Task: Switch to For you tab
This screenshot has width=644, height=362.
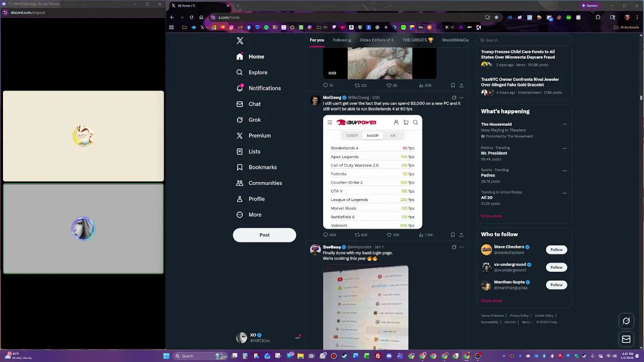Action: (317, 40)
